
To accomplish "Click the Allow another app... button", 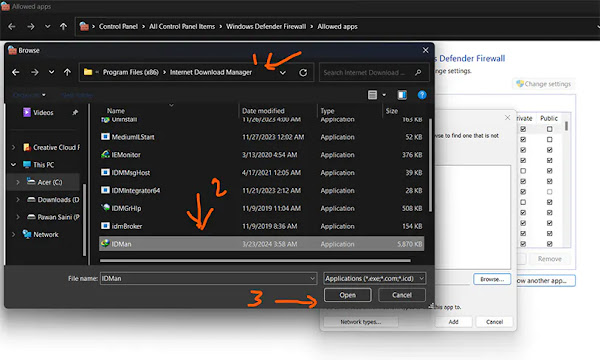I will click(546, 280).
